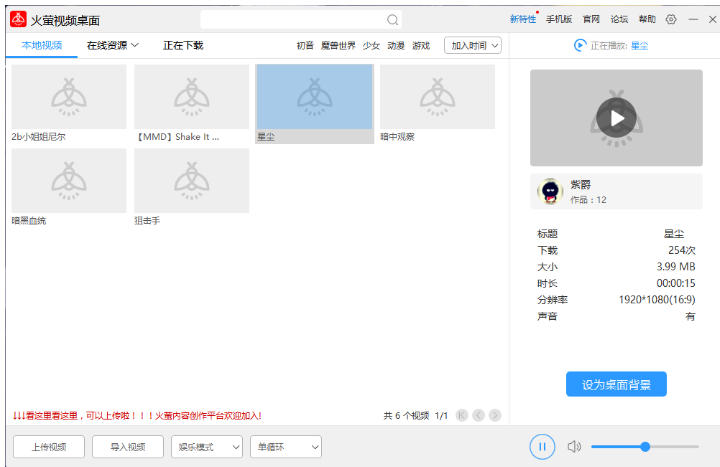This screenshot has height=467, width=720.
Task: Click the author name 紫爵
Action: pyautogui.click(x=580, y=185)
